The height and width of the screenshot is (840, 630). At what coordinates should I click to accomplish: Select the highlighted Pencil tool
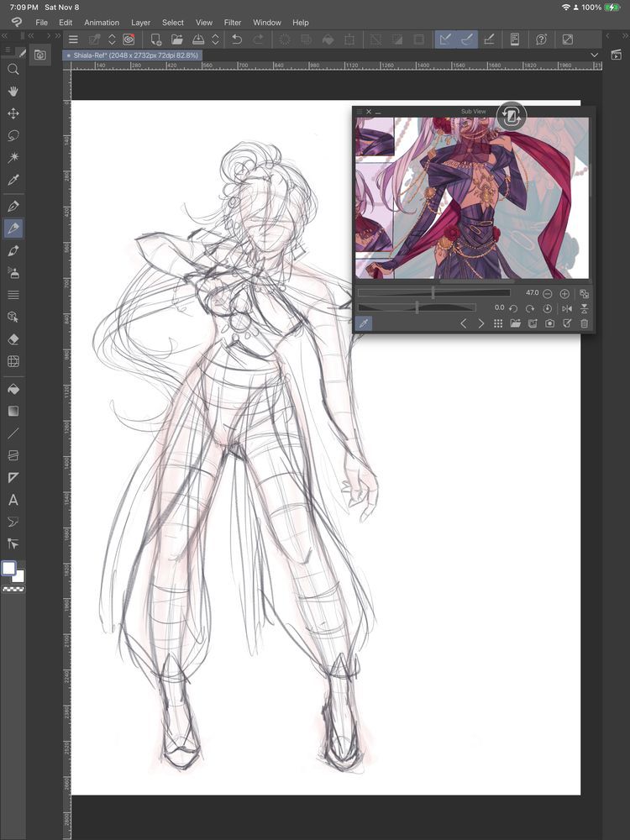tap(13, 228)
